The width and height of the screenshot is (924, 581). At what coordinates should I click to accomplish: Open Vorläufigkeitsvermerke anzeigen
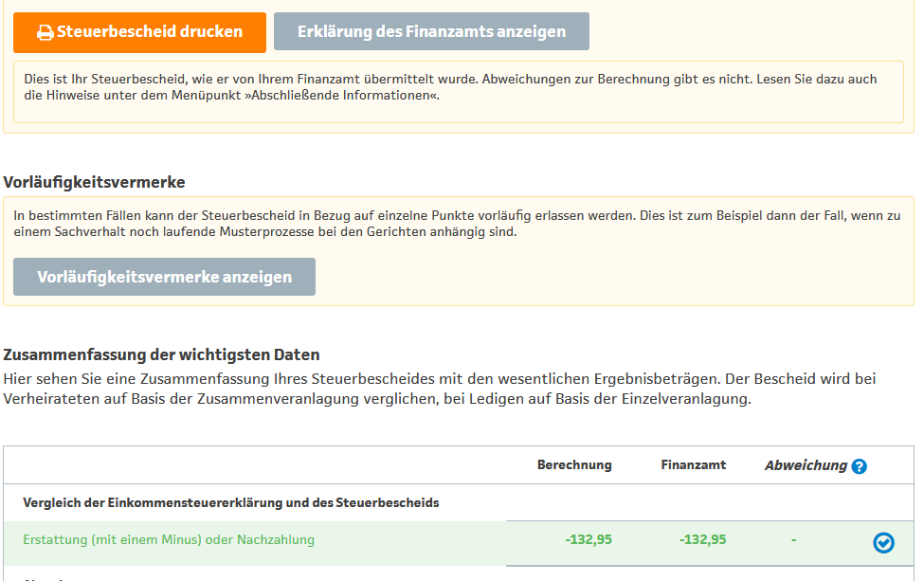164,277
